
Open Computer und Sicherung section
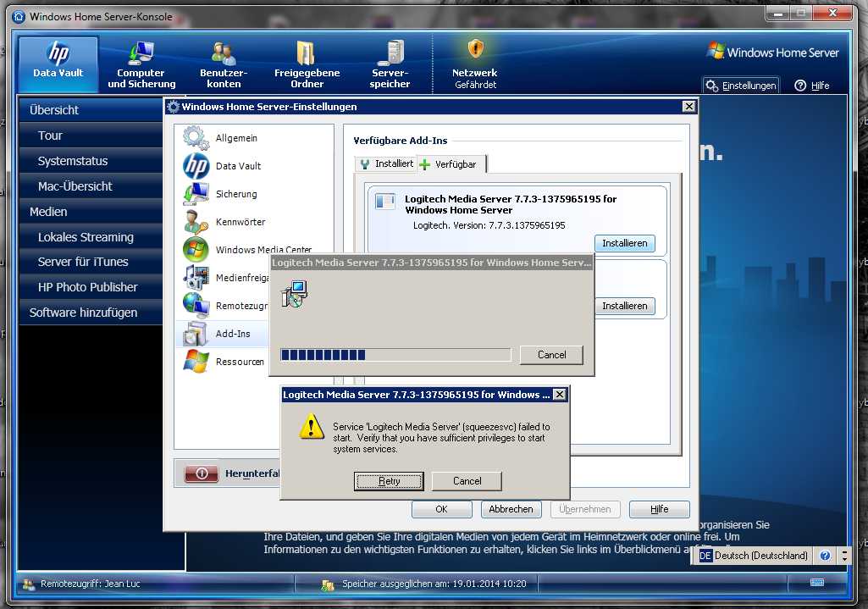click(141, 54)
